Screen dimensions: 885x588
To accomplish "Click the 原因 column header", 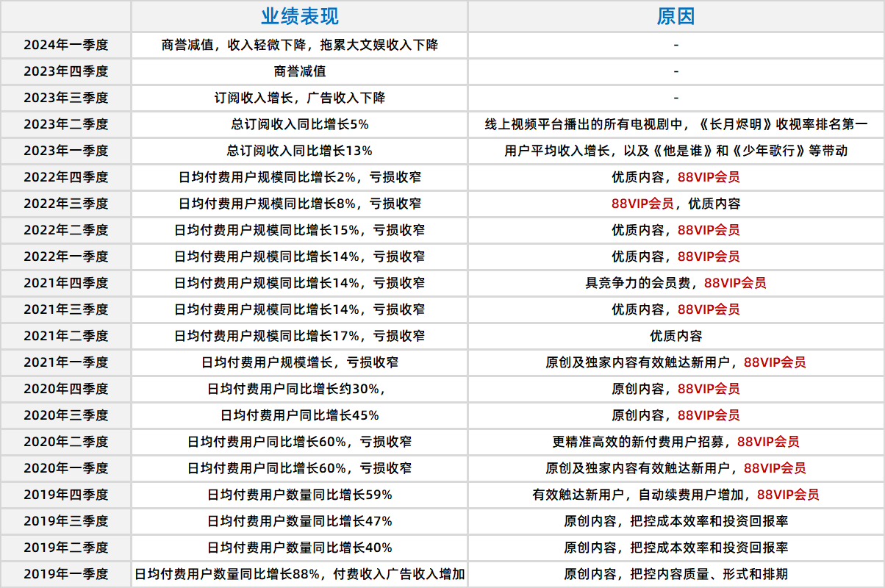I will coord(676,16).
